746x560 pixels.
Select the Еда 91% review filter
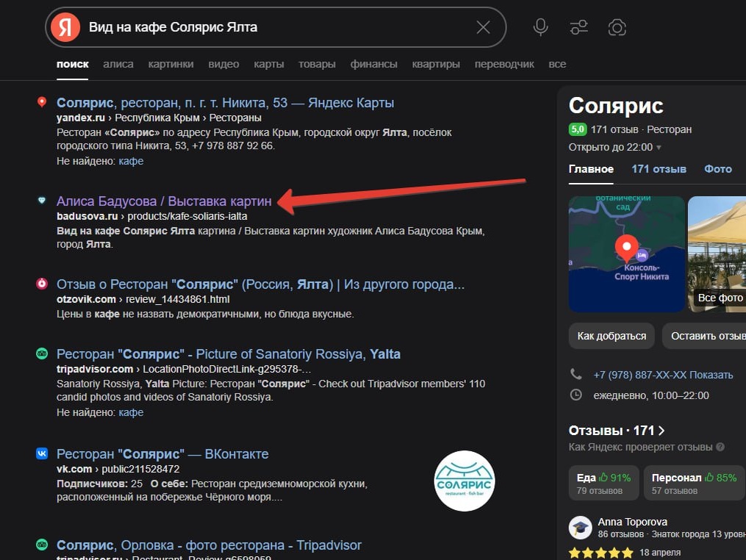click(x=603, y=483)
